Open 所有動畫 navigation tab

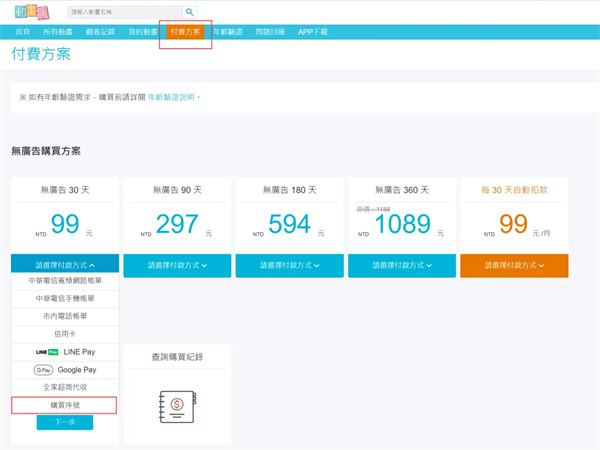tap(58, 32)
